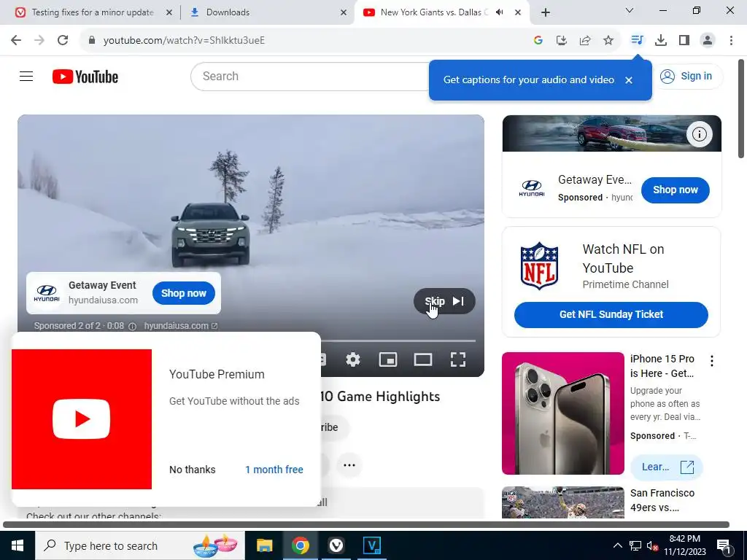Viewport: 747px width, 560px height.
Task: Open San Francisco 49ers video thumbnail
Action: pyautogui.click(x=562, y=502)
